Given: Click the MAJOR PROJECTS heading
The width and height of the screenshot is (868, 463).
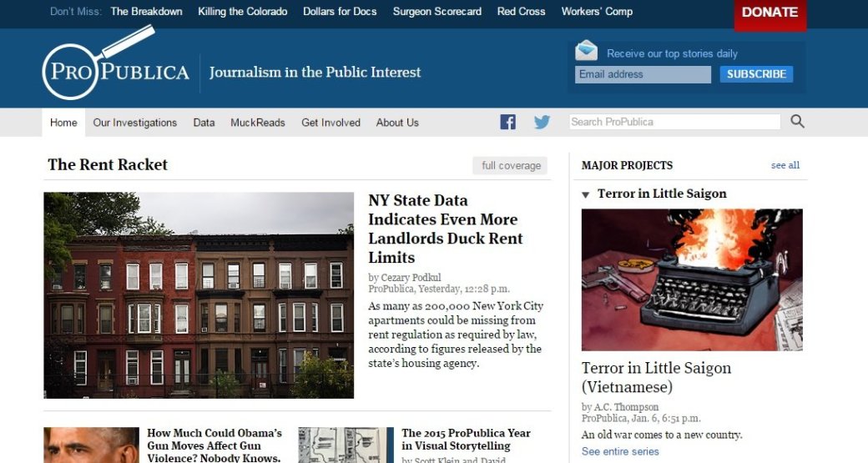Looking at the screenshot, I should pos(627,165).
